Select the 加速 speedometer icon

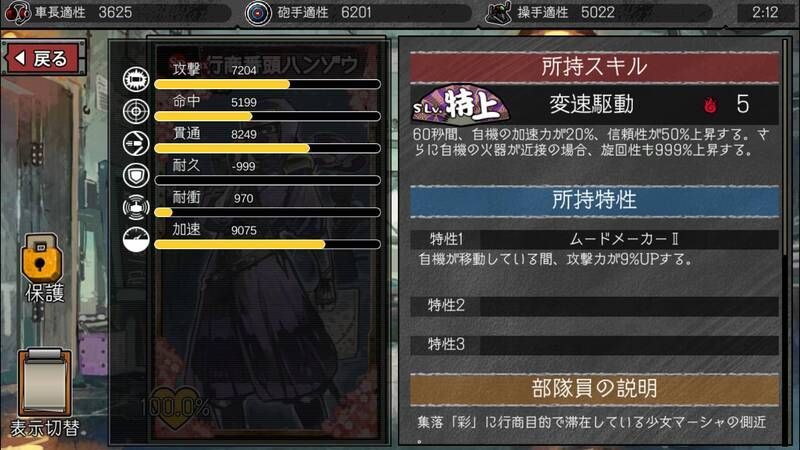coord(136,239)
